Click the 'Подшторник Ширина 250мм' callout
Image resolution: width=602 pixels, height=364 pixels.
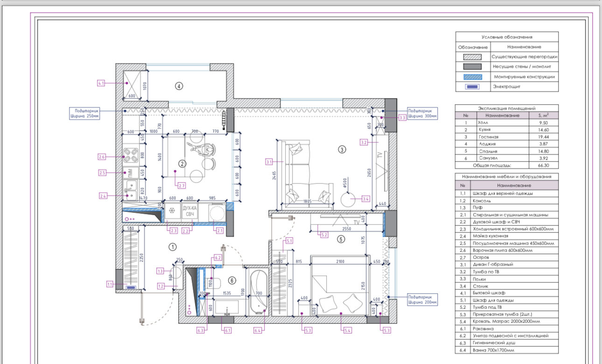[x=84, y=113]
